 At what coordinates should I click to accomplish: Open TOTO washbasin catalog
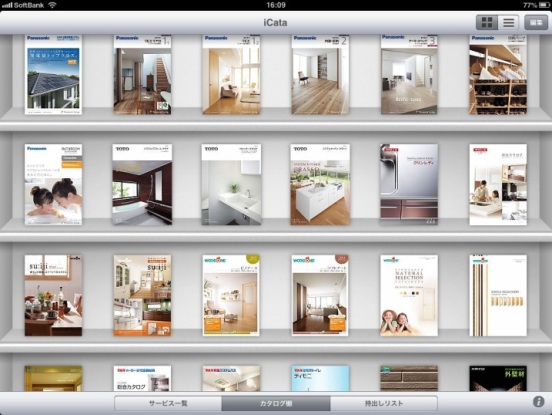(x=231, y=184)
